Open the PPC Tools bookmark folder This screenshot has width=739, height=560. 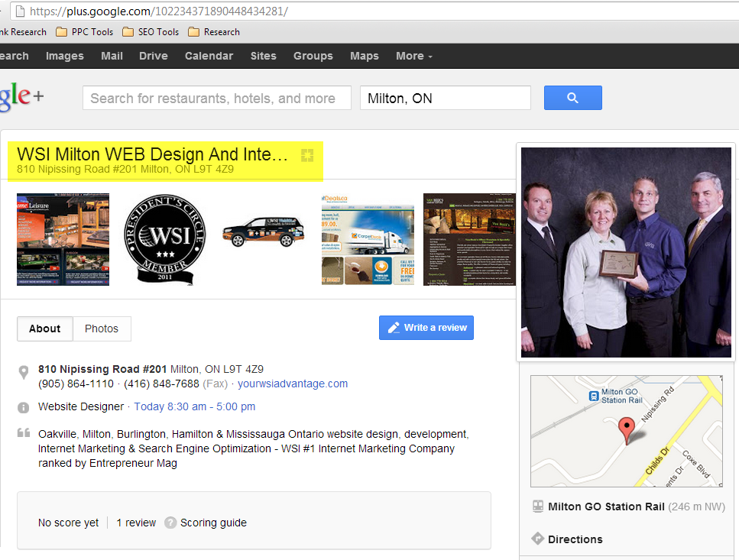(85, 32)
